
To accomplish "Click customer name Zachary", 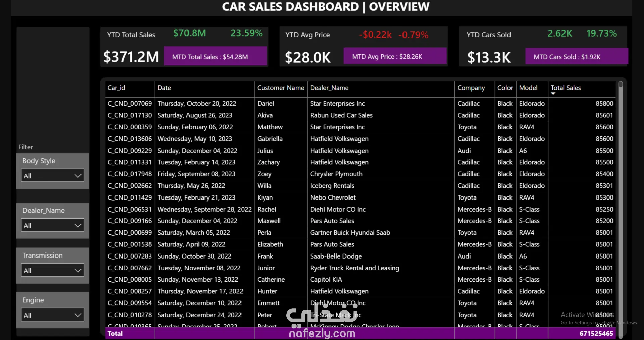I will [x=268, y=162].
